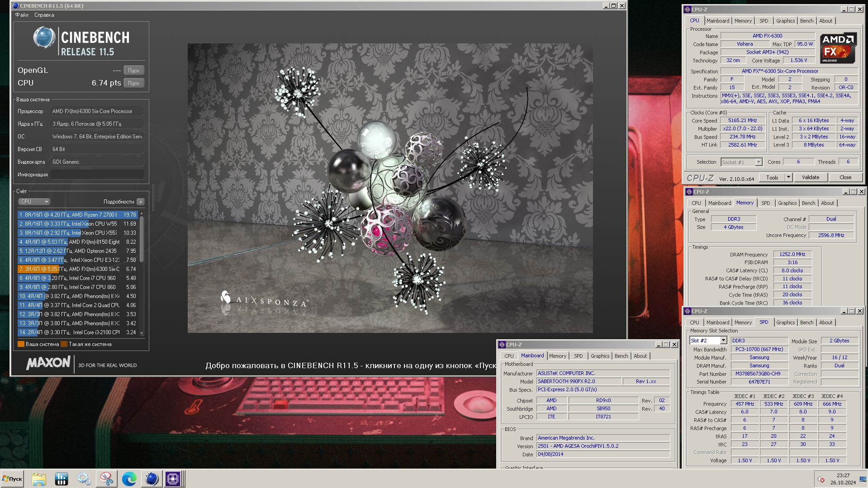Click the brown Такая же система legend swatch

(x=64, y=344)
